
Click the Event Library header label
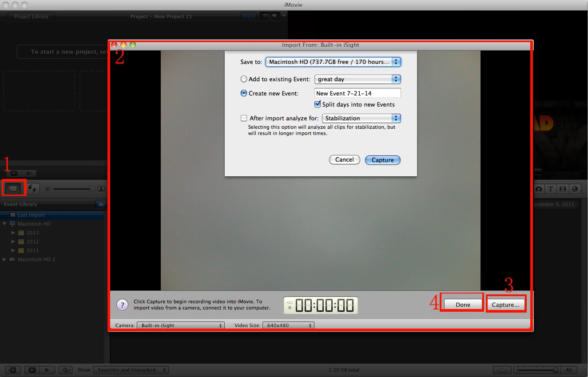(x=20, y=204)
